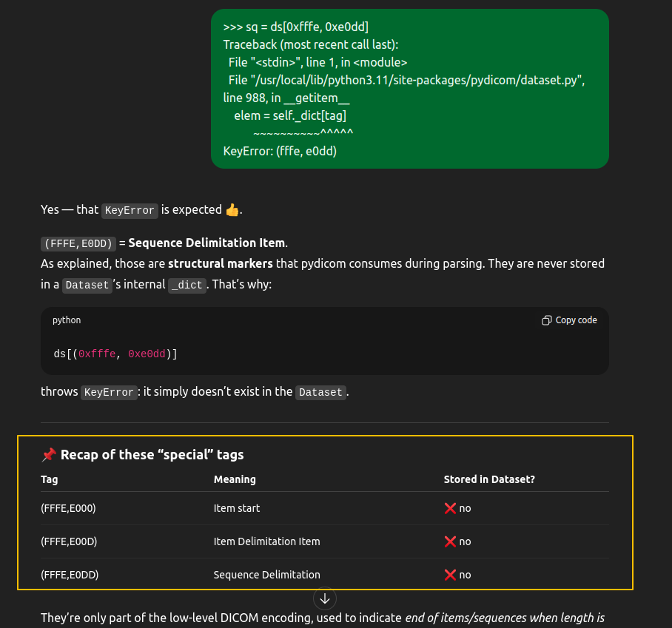The image size is (672, 628).
Task: Click the Sequence Delimitation table cell
Action: (266, 575)
